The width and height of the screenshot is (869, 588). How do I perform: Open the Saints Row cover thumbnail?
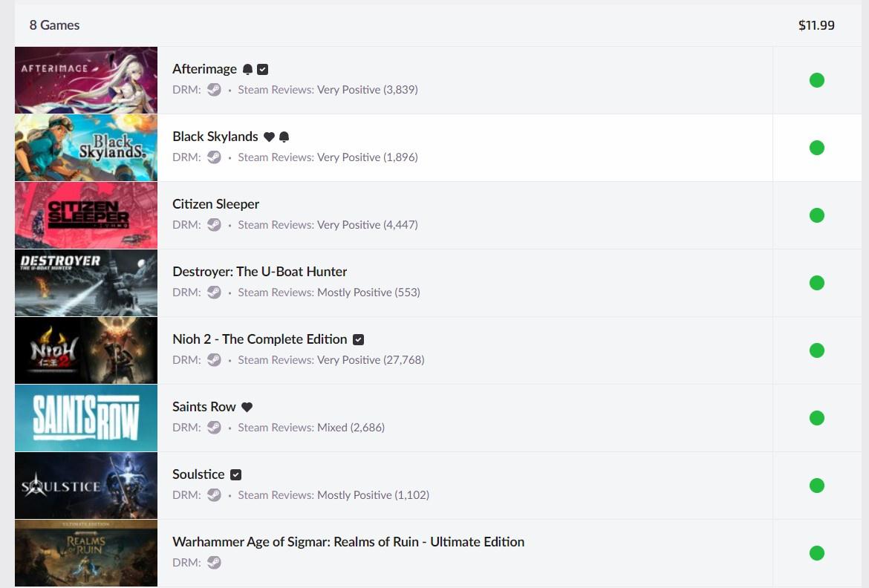tap(86, 419)
